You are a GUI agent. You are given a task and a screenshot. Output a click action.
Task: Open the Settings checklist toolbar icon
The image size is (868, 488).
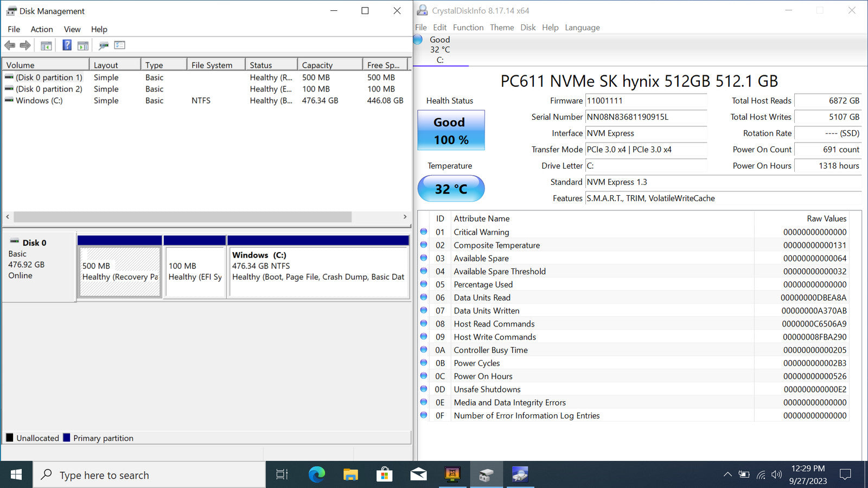(120, 46)
